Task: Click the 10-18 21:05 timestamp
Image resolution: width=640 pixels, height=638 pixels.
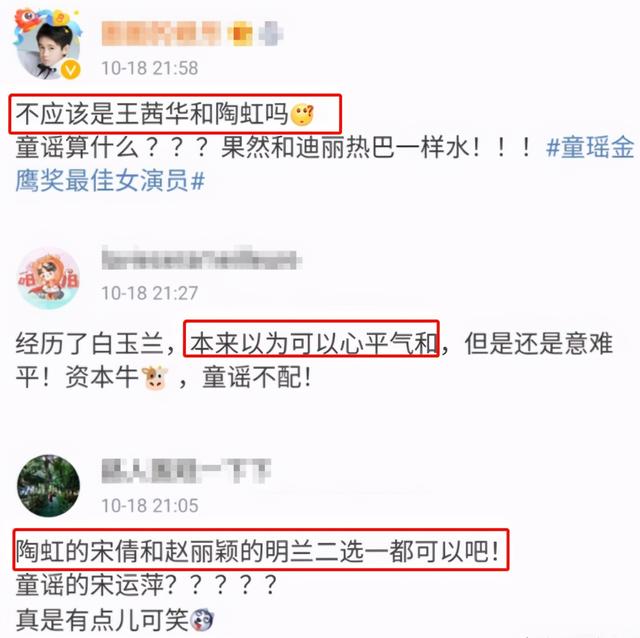Action: (x=150, y=506)
